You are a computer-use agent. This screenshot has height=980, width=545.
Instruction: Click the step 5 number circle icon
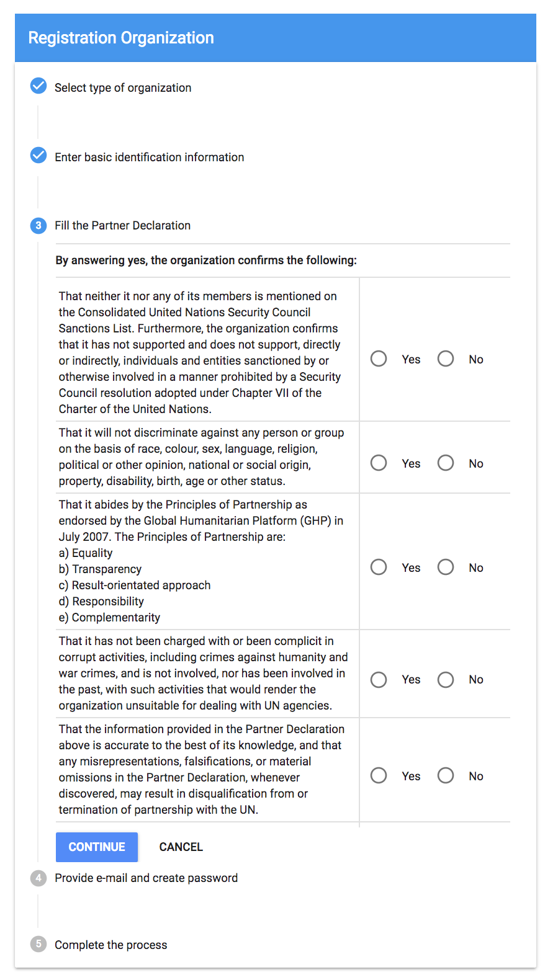38,945
